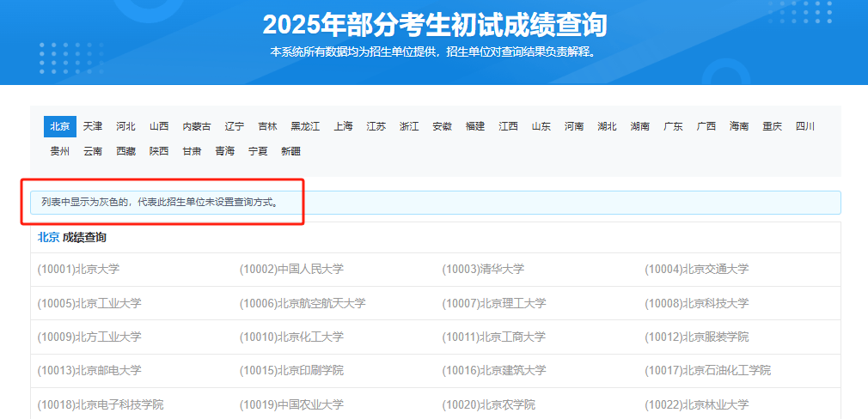The height and width of the screenshot is (419, 868).
Task: Open the 湖北 province tab
Action: (608, 126)
